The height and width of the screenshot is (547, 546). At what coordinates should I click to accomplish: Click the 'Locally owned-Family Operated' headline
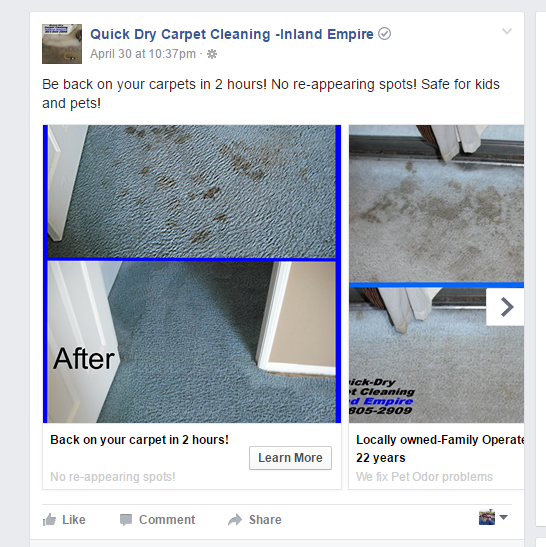tap(440, 440)
